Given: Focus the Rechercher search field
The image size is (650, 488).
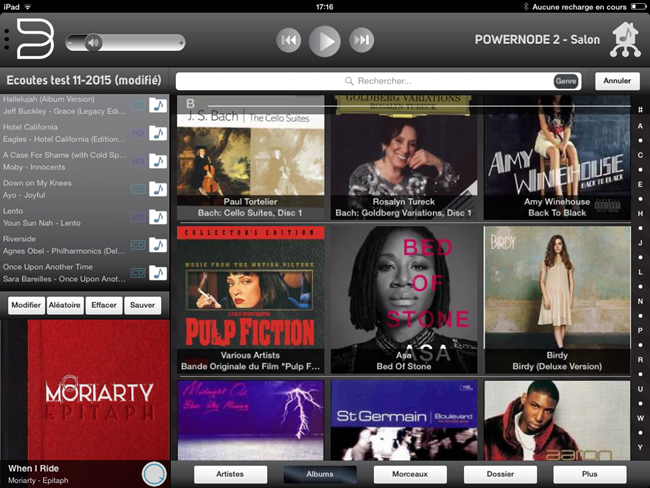Looking at the screenshot, I should (x=378, y=81).
